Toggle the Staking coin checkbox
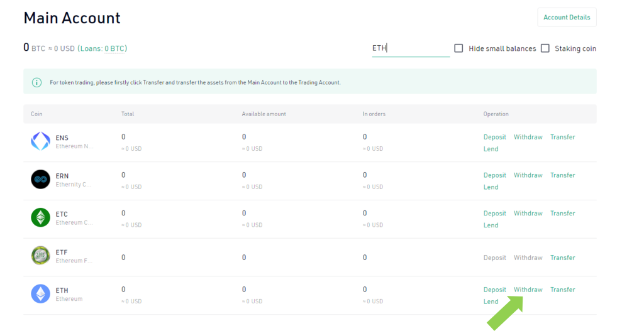 545,48
